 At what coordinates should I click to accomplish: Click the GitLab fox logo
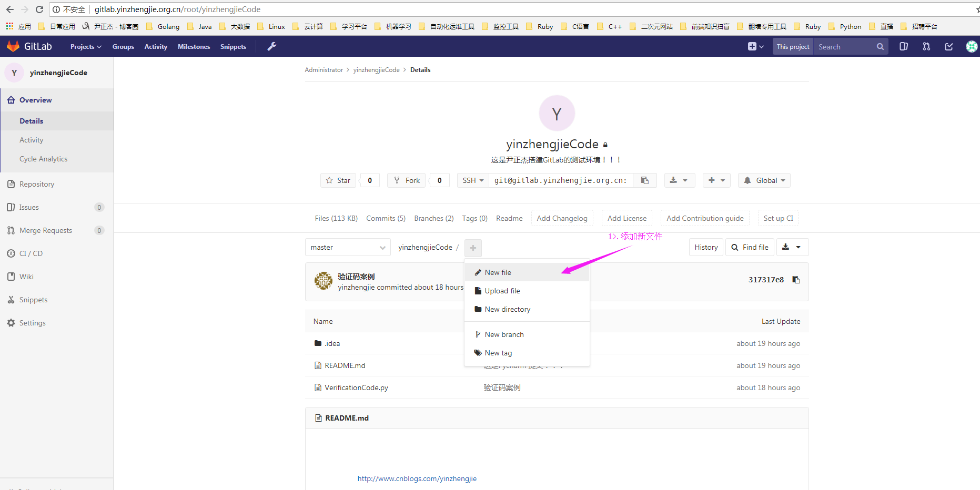coord(13,46)
